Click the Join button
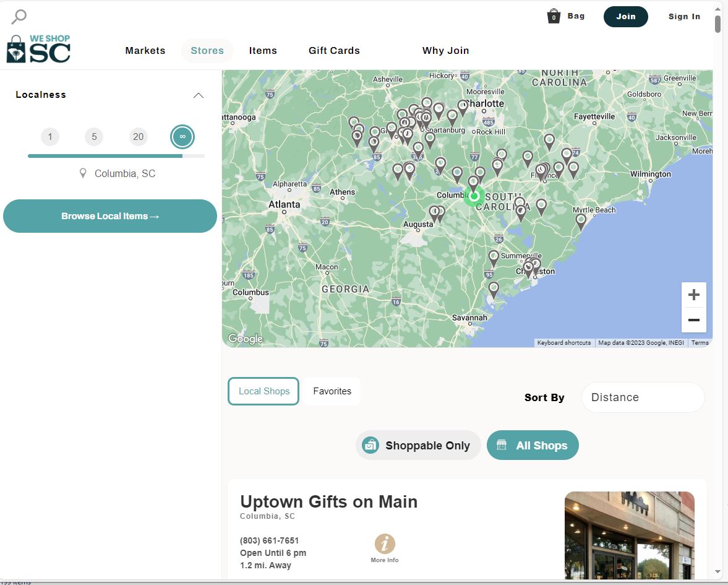The width and height of the screenshot is (728, 585). click(625, 17)
